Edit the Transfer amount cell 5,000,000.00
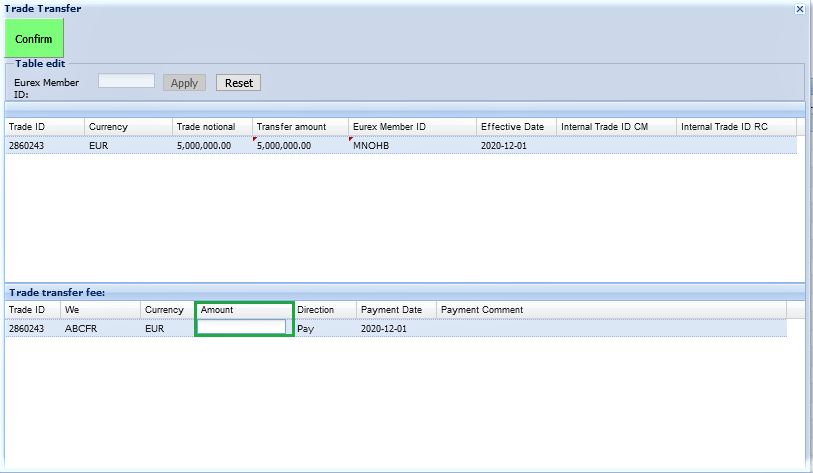The image size is (813, 473). [299, 145]
